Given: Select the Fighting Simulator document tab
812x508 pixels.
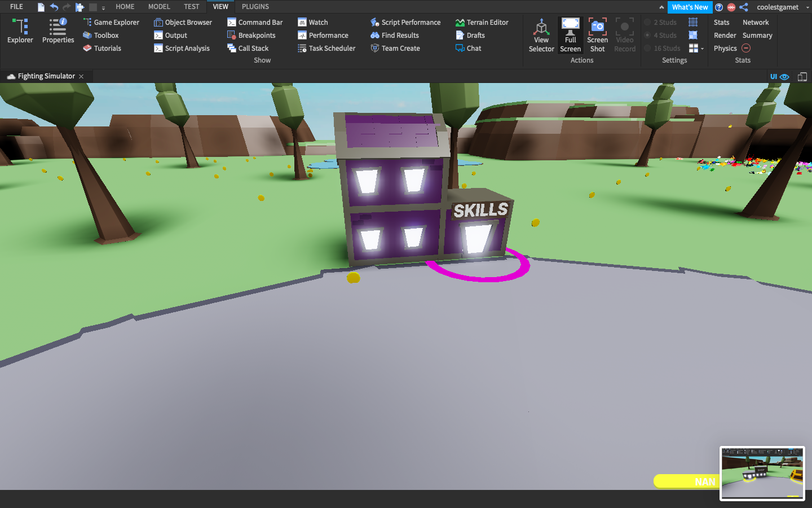Looking at the screenshot, I should click(46, 76).
